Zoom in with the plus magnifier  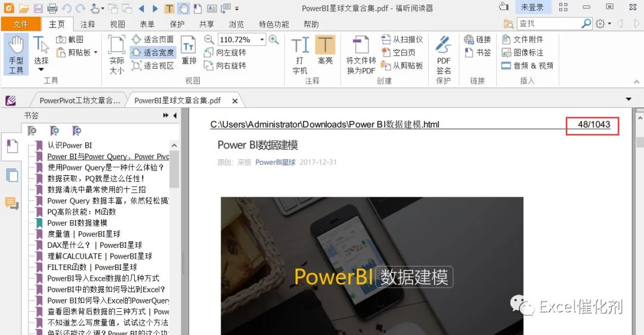[x=274, y=39]
